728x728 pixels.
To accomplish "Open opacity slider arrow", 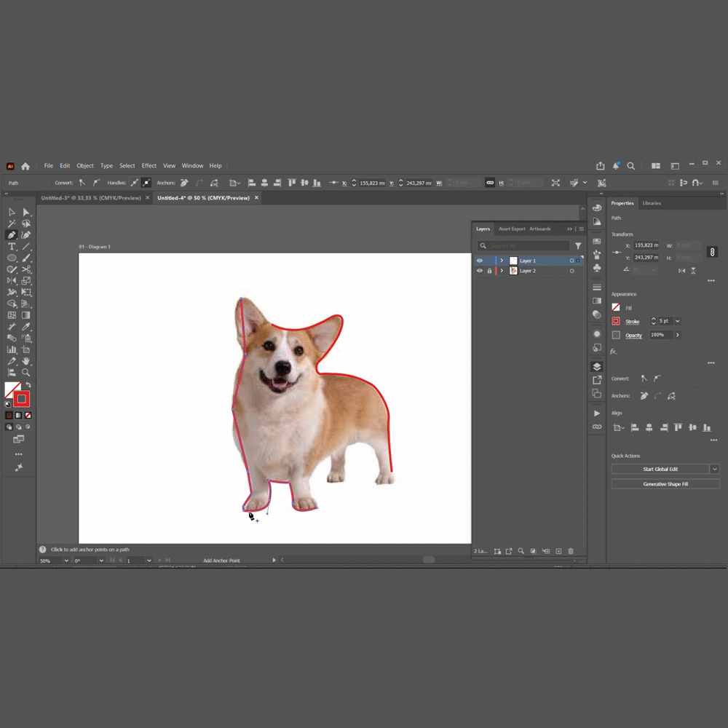I will [677, 335].
